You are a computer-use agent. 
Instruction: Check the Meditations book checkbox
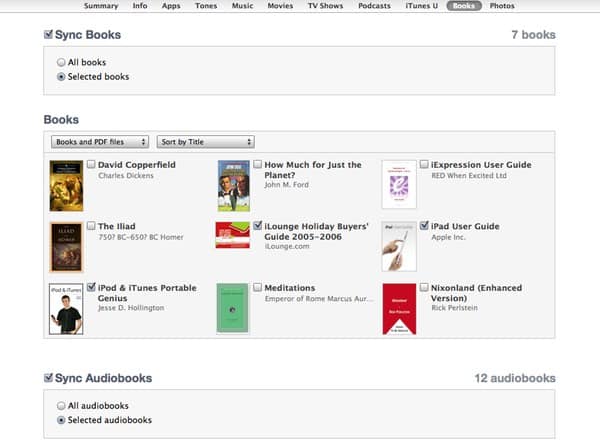click(x=258, y=287)
